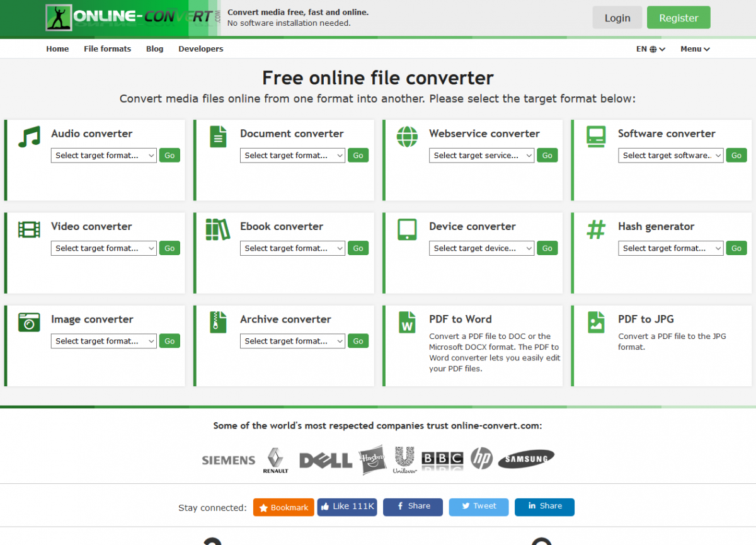756x545 pixels.
Task: Click the Archive converter zip file icon
Action: pos(218,322)
